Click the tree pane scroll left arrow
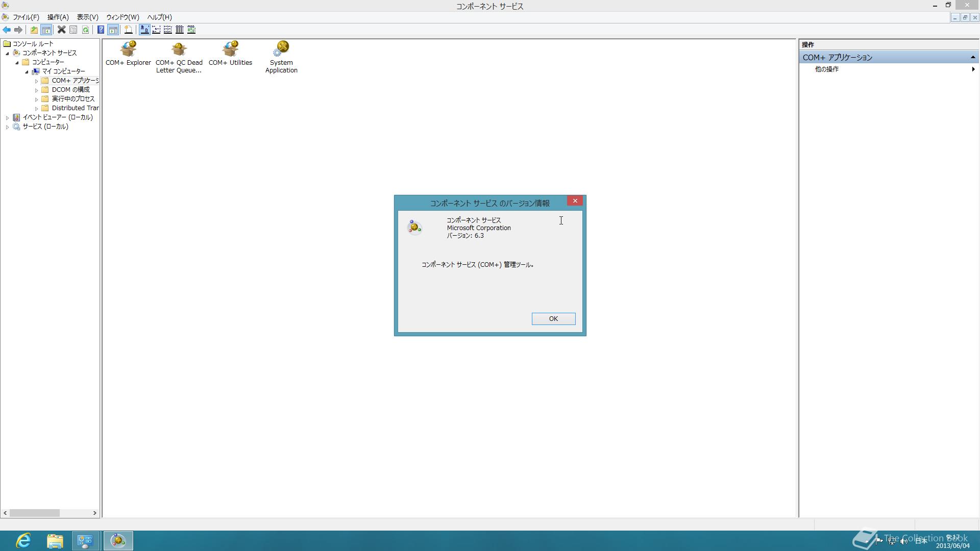980x551 pixels. [x=5, y=513]
